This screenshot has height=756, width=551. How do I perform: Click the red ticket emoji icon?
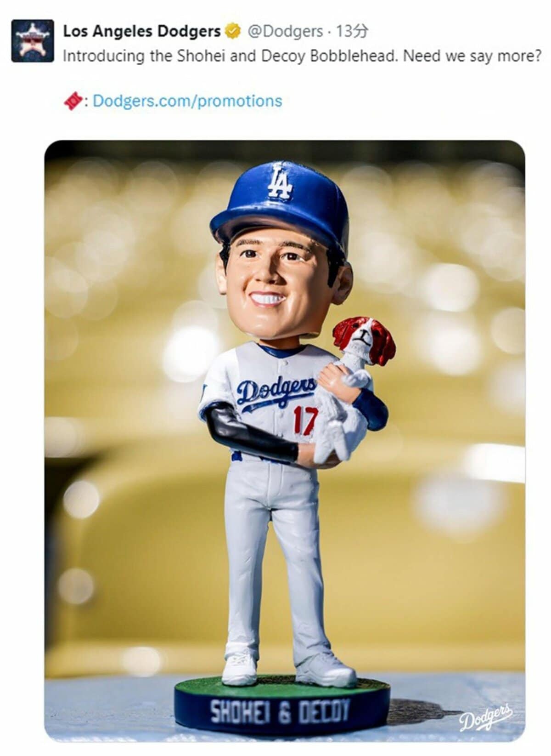73,101
